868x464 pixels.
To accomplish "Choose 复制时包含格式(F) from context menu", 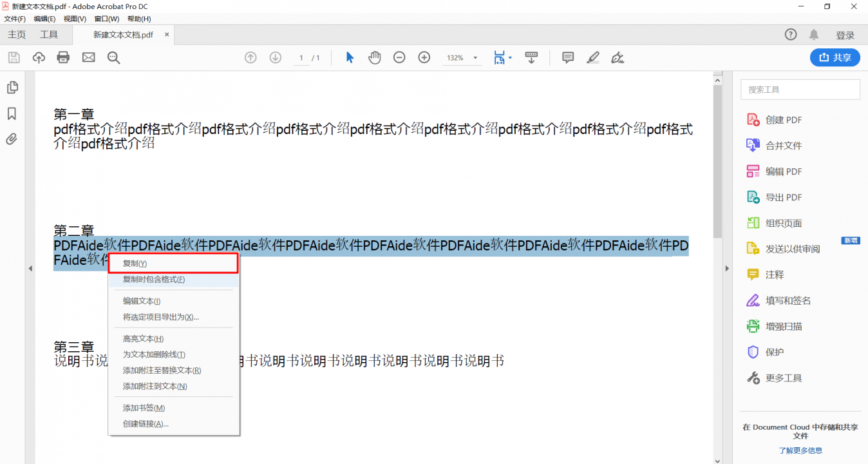I will [x=174, y=280].
